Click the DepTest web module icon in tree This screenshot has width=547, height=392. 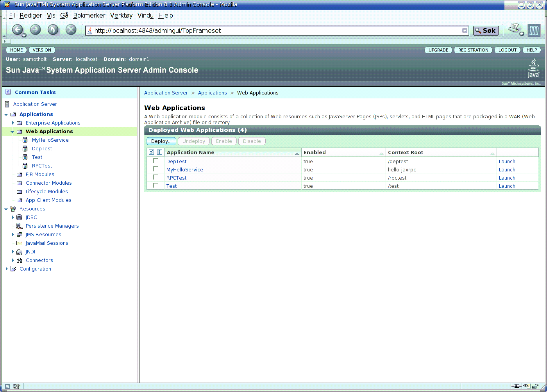pyautogui.click(x=25, y=149)
